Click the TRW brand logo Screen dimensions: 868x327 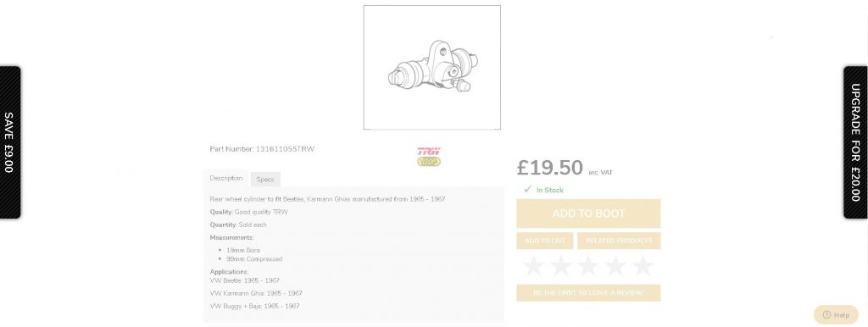(x=428, y=151)
